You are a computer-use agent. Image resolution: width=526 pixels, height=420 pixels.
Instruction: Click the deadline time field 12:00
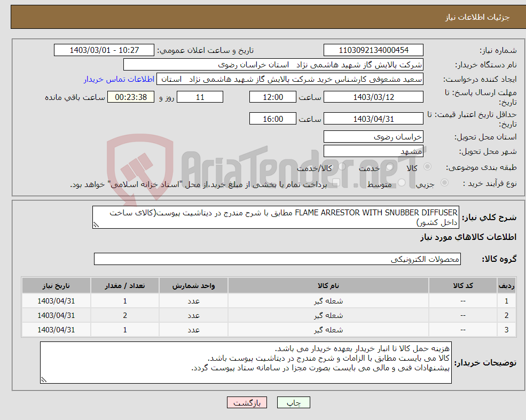[273, 97]
